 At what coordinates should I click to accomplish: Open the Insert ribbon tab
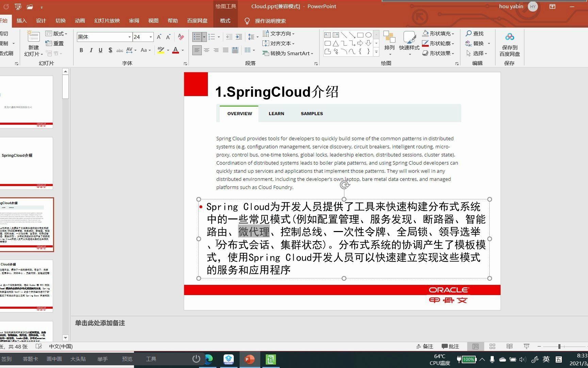[x=21, y=21]
